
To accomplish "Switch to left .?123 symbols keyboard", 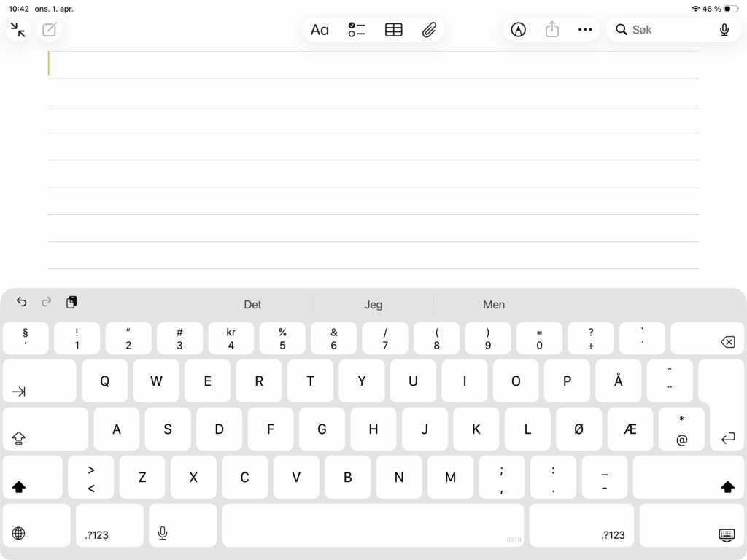I will coord(109,526).
